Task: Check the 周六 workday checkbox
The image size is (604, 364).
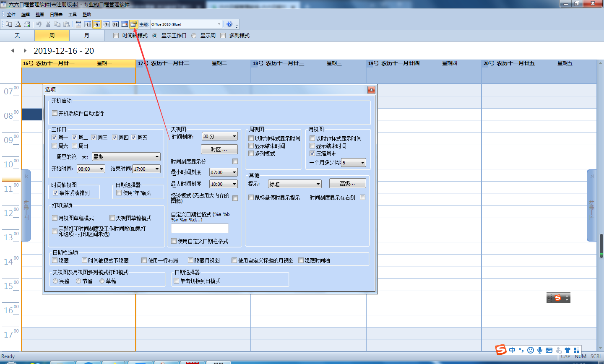Action: [x=54, y=146]
